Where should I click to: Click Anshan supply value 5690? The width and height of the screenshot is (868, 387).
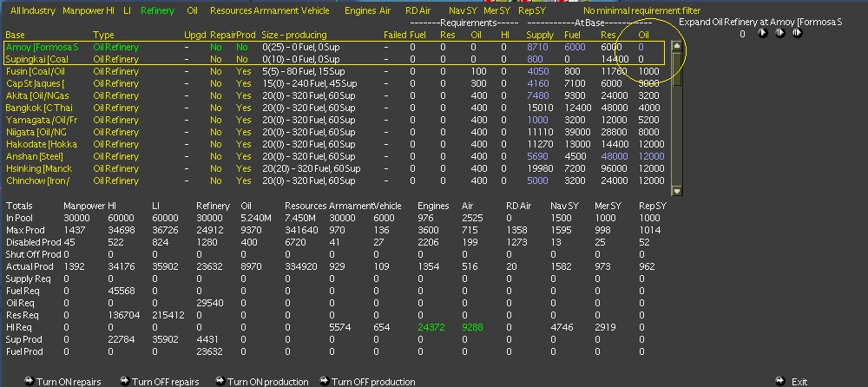538,157
